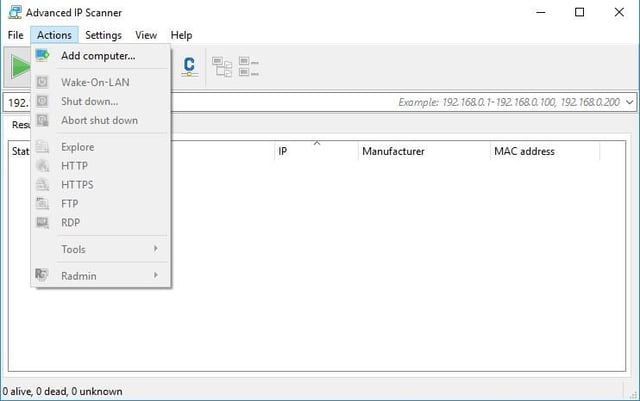Expand the Tools submenu arrow

pos(156,248)
